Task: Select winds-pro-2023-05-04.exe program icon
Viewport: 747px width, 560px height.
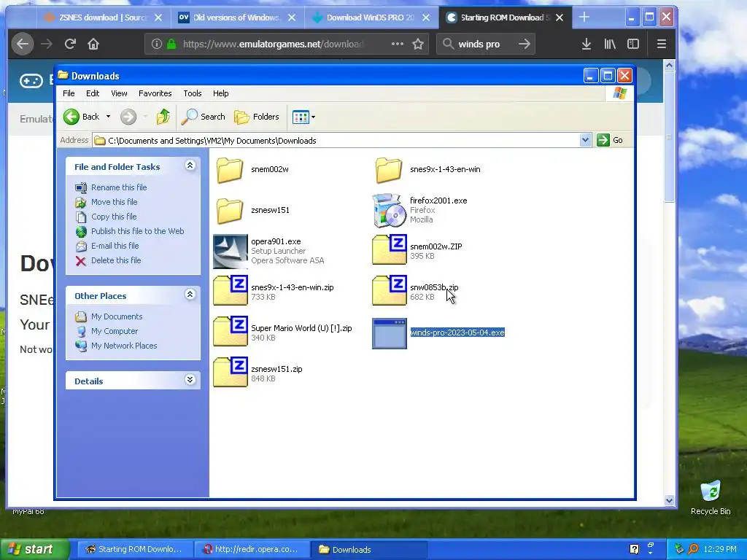Action: (x=390, y=333)
